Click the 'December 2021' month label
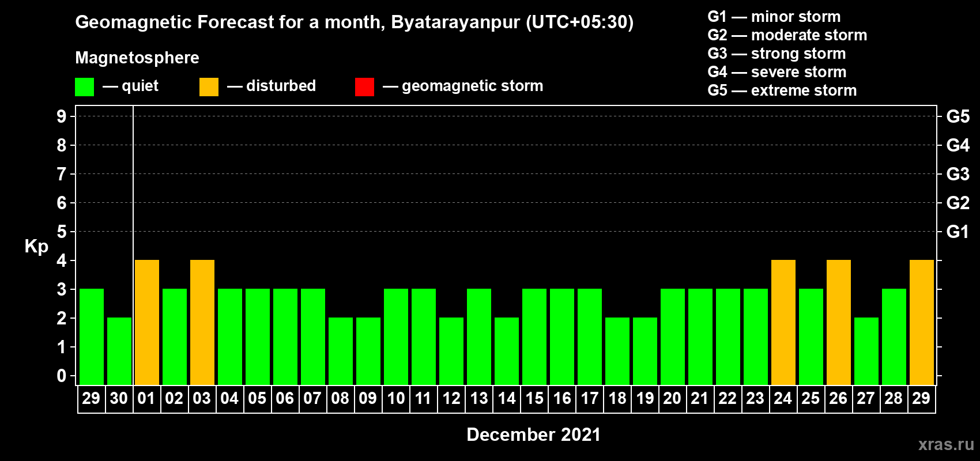This screenshot has width=980, height=461. coord(533,434)
